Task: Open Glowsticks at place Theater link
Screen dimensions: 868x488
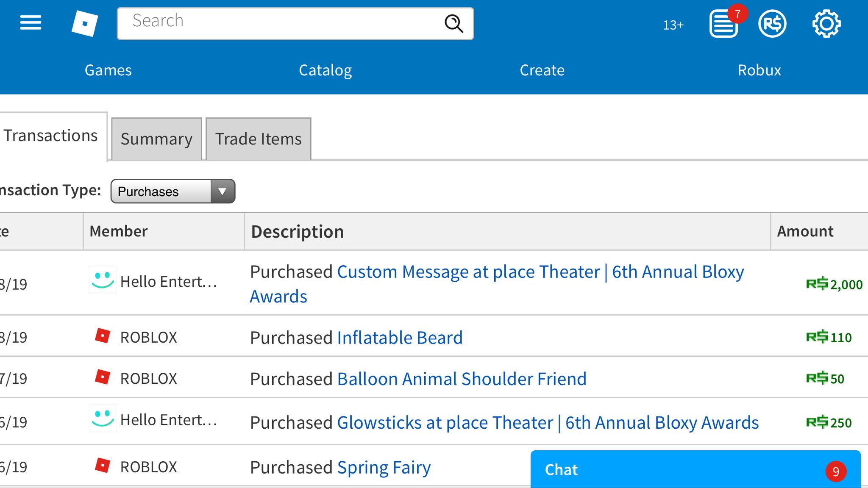Action: pyautogui.click(x=548, y=423)
